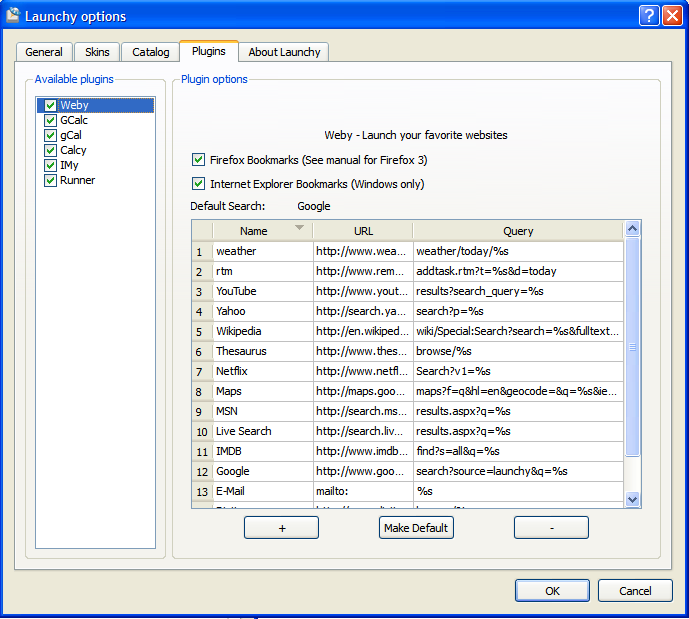Sort the table by the Name column header
This screenshot has width=689, height=619.
(x=263, y=231)
